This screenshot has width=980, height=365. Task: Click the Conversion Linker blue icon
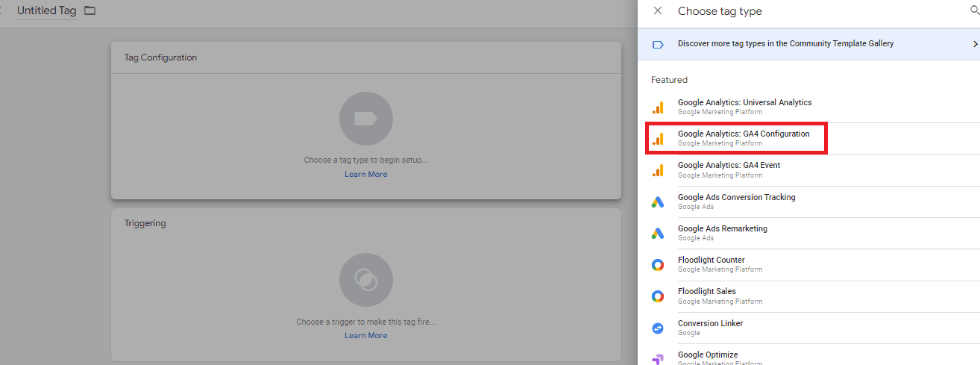pyautogui.click(x=658, y=328)
